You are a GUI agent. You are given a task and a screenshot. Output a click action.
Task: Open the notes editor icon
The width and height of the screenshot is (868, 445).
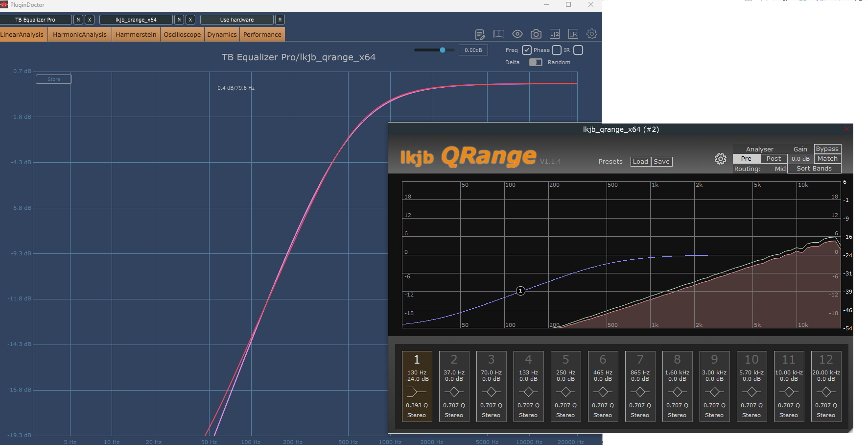click(x=480, y=34)
